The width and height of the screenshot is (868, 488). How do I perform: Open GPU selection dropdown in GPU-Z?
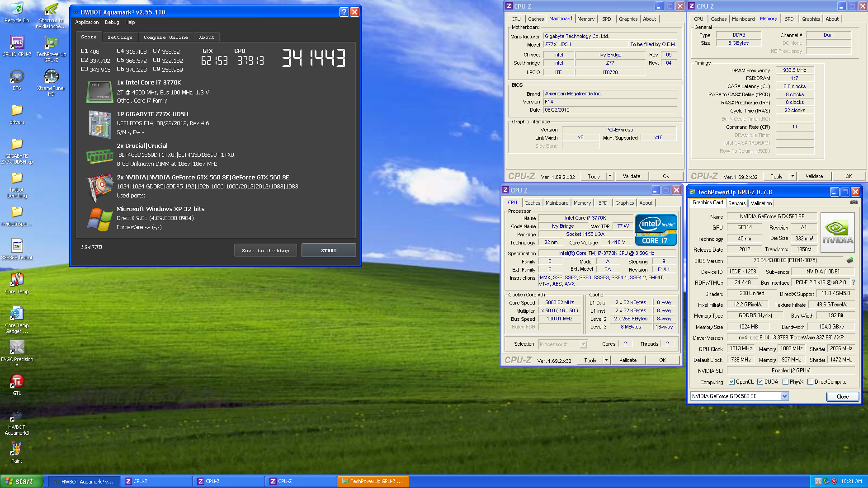point(784,396)
